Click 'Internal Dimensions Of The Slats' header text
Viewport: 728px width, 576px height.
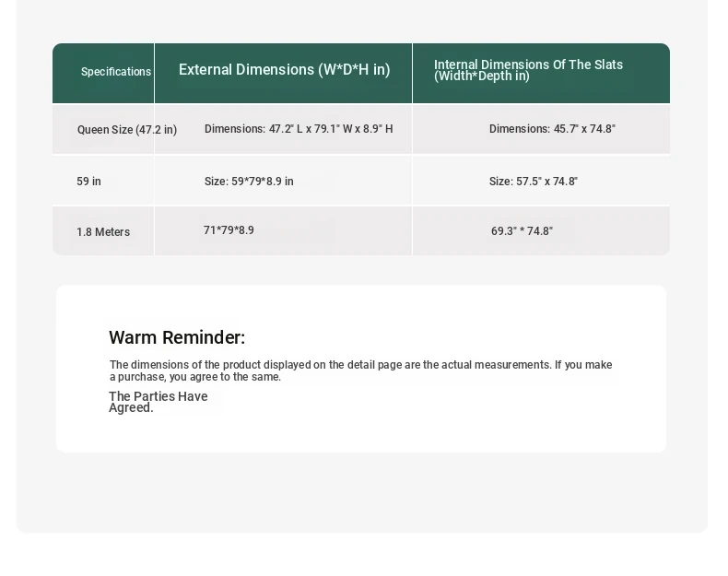[x=528, y=65]
